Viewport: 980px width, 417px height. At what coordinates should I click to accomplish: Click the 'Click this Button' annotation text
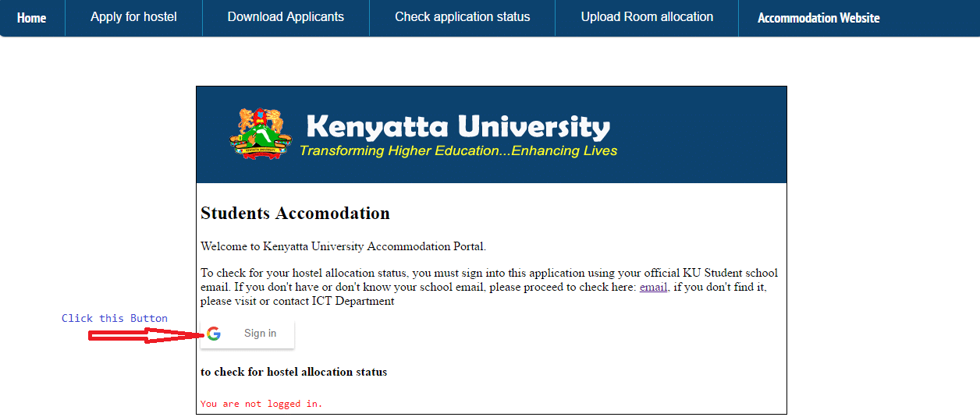[115, 318]
